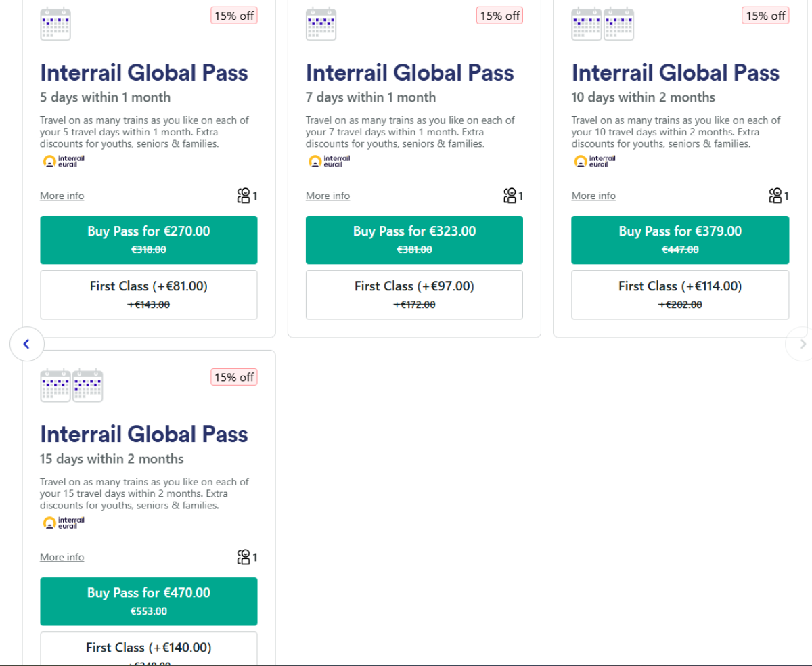Choose First Class upgrade (+€114.00)
812x666 pixels.
click(680, 294)
